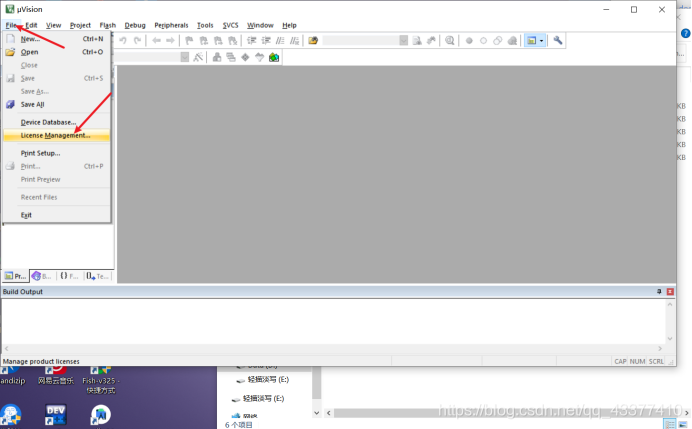The width and height of the screenshot is (692, 429).
Task: Click the Undo toolbar icon
Action: 123,41
